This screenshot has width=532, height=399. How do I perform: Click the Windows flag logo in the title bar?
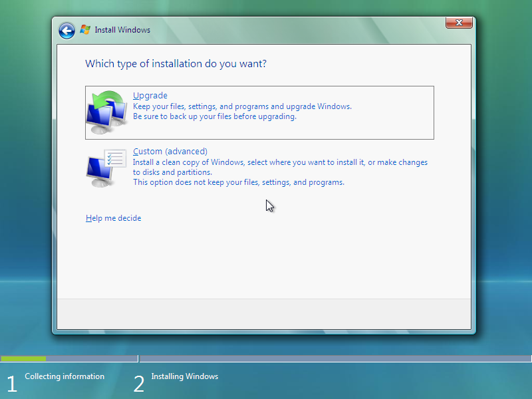(85, 29)
